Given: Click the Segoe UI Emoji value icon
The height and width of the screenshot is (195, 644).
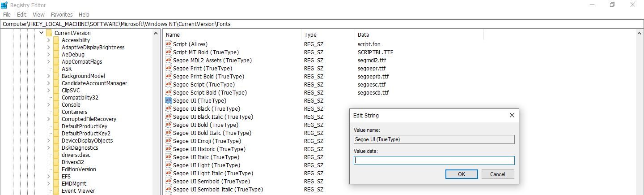Looking at the screenshot, I should tap(169, 141).
